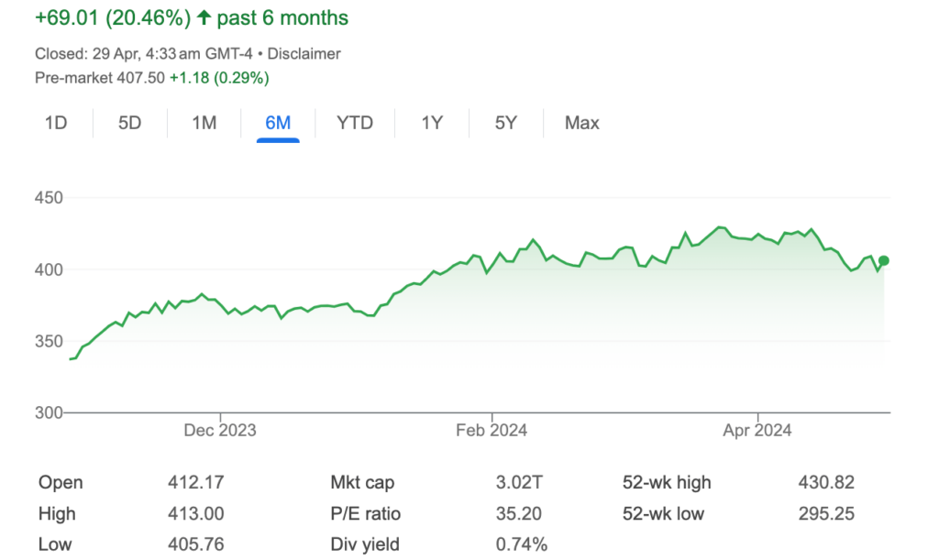The height and width of the screenshot is (560, 939).
Task: Click the Feb 2024 axis marker
Action: pos(492,430)
